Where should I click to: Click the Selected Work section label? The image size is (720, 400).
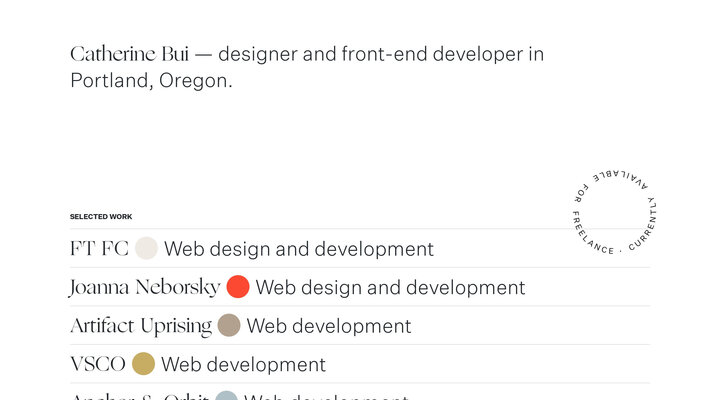coord(101,216)
